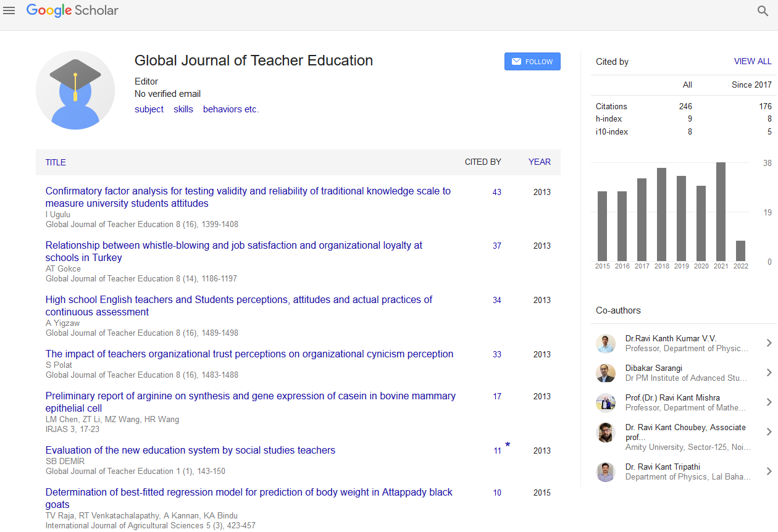
Task: Click total Citations value 246
Action: click(685, 106)
